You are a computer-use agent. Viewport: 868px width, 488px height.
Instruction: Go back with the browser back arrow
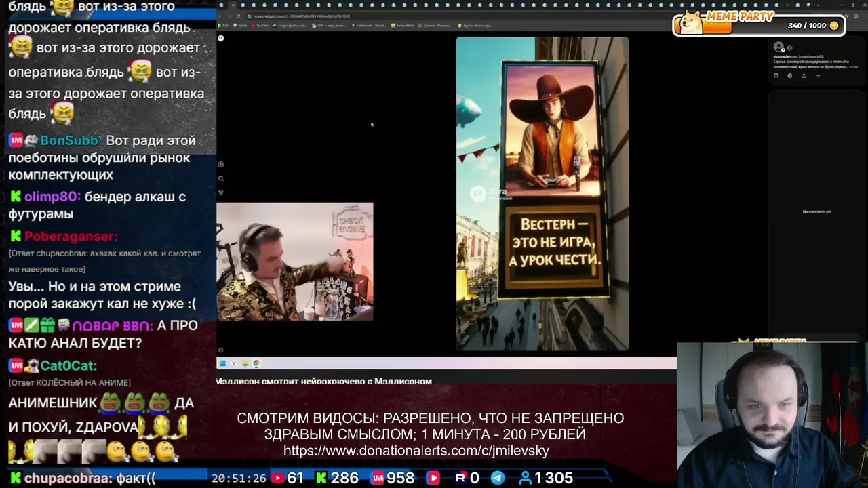click(220, 16)
